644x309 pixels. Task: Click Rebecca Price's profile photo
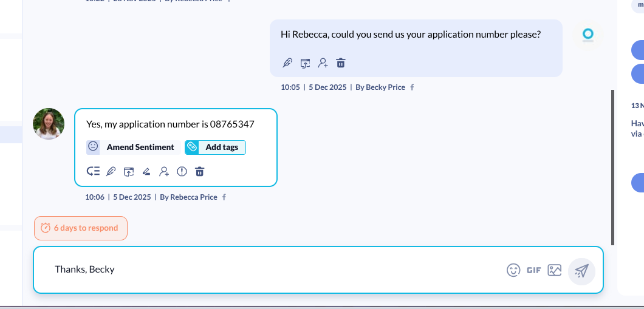pyautogui.click(x=49, y=124)
